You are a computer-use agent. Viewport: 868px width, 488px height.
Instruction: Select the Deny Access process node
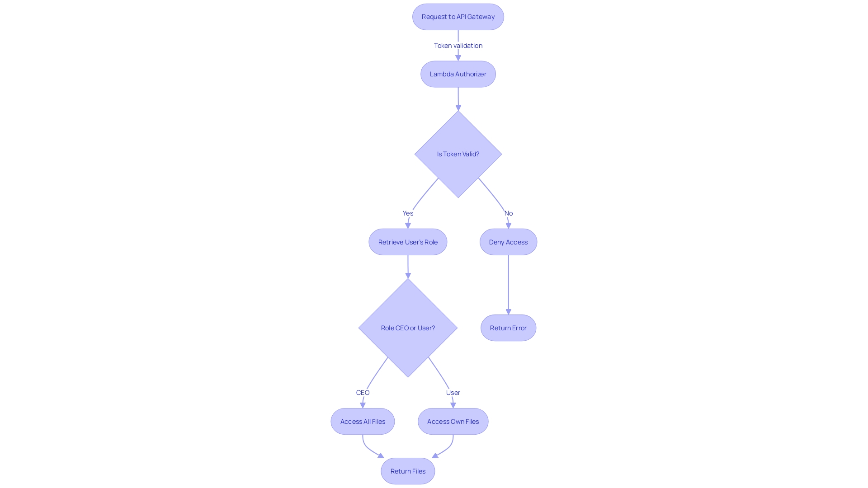tap(508, 242)
